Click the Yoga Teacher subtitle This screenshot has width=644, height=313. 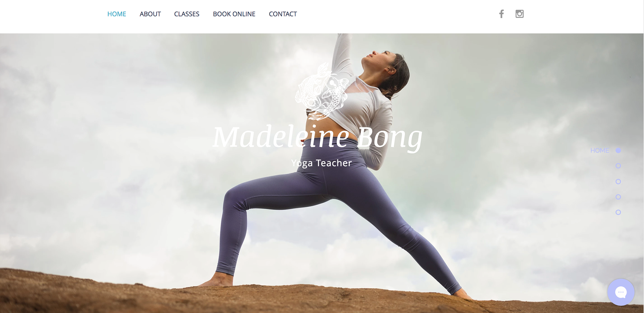[321, 163]
